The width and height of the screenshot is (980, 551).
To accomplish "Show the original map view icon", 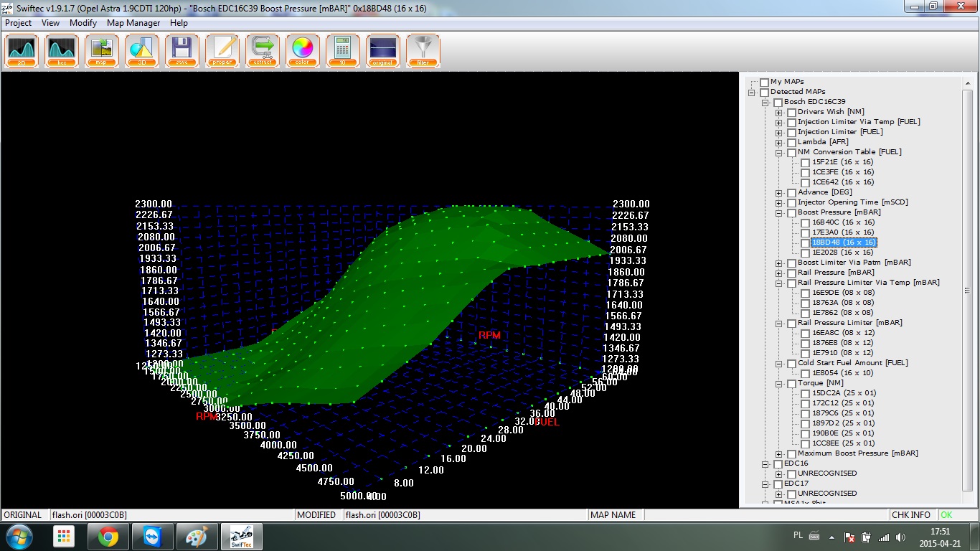I will coord(383,50).
